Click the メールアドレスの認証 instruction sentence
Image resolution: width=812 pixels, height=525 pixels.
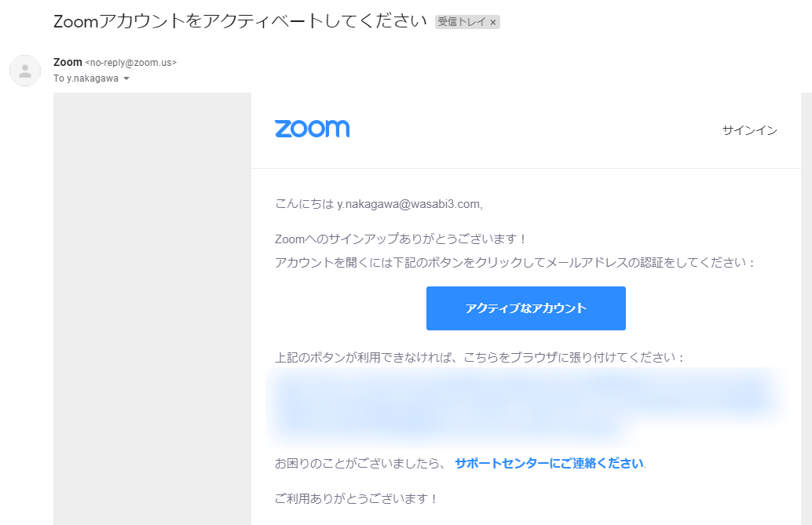[514, 262]
